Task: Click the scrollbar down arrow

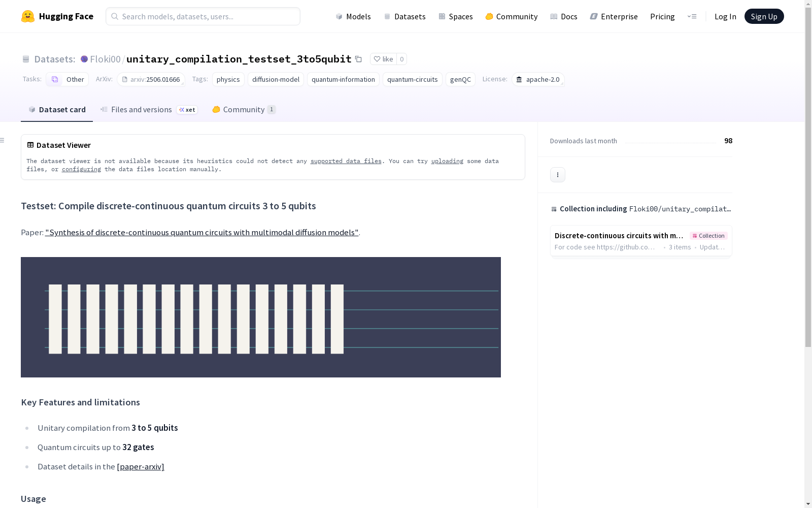Action: 808,503
